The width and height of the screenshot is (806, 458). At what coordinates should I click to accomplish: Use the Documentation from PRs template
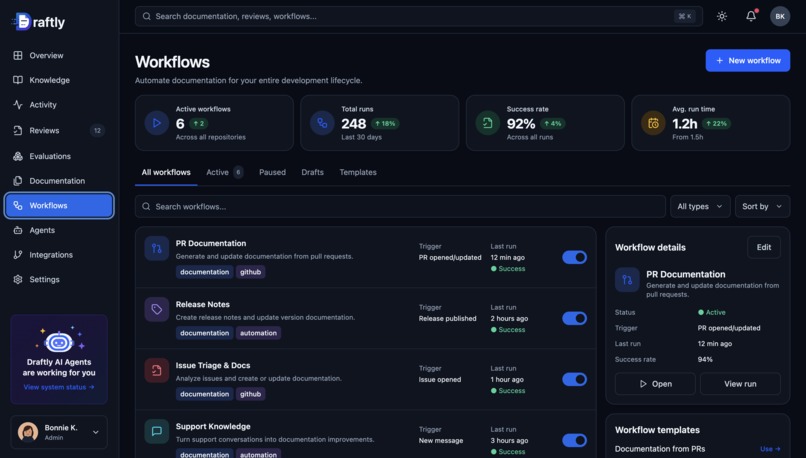(770, 449)
